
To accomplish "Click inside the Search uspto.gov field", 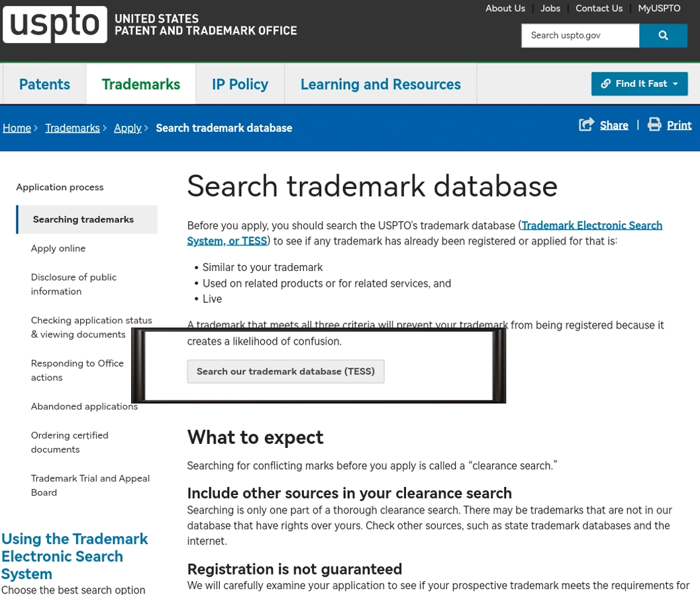I will [x=579, y=36].
